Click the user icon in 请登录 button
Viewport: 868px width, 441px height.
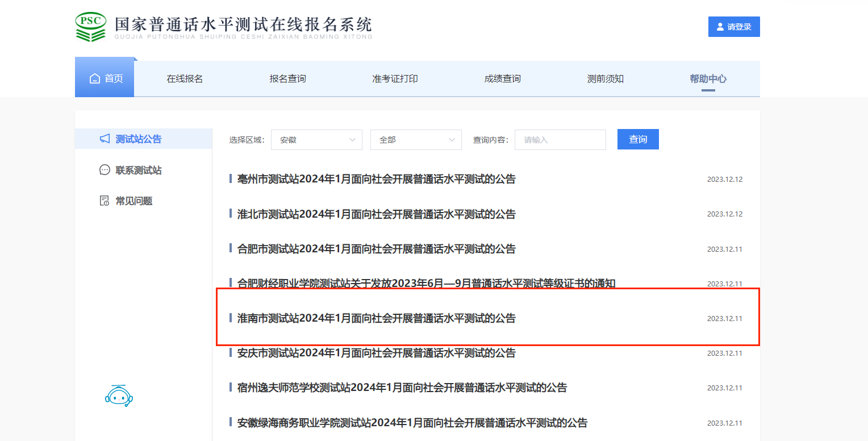pyautogui.click(x=720, y=27)
